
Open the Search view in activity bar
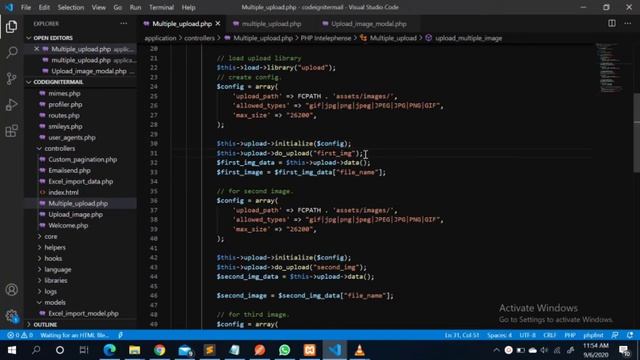11,52
